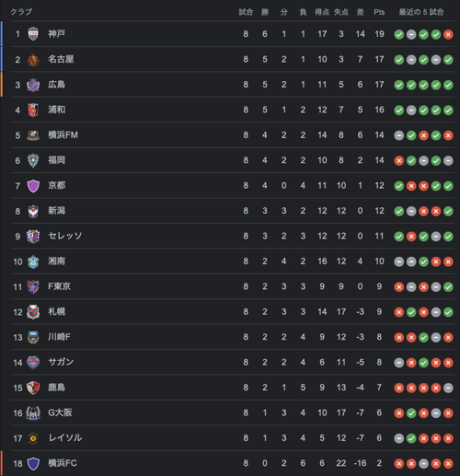Click the 最近の5試合 column header
This screenshot has width=460, height=476.
421,12
